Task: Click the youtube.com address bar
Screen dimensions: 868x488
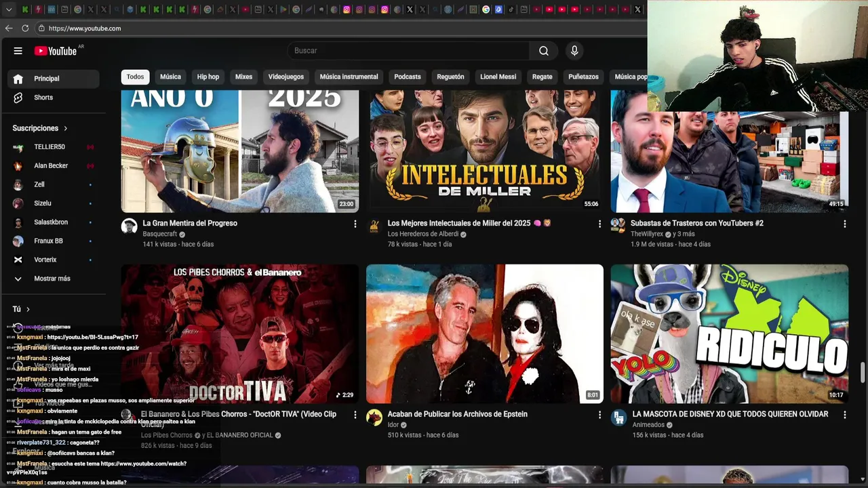Action: tap(339, 28)
